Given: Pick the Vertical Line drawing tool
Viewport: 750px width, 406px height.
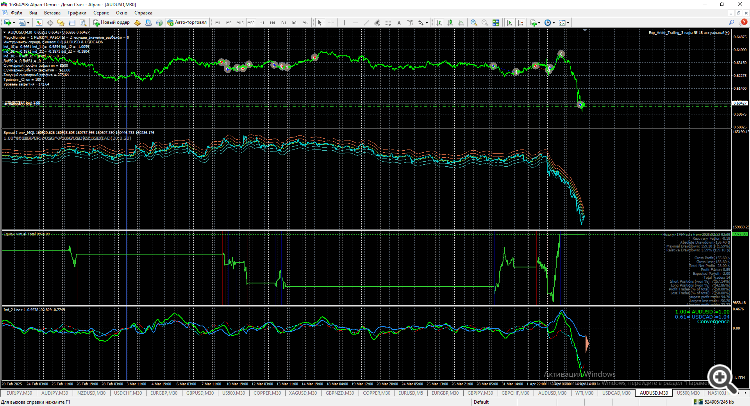Looking at the screenshot, I should (344, 22).
